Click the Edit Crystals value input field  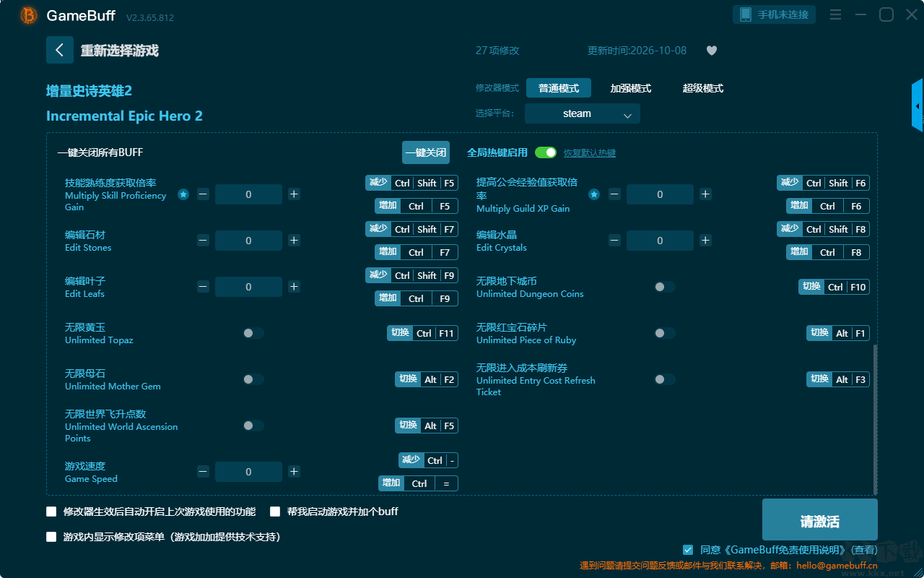(x=660, y=241)
